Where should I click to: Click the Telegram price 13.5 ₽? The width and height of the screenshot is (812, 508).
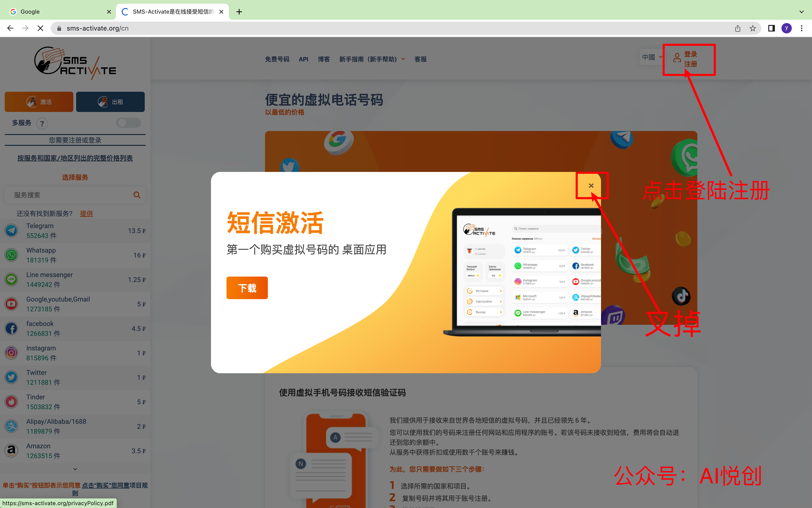tap(137, 231)
